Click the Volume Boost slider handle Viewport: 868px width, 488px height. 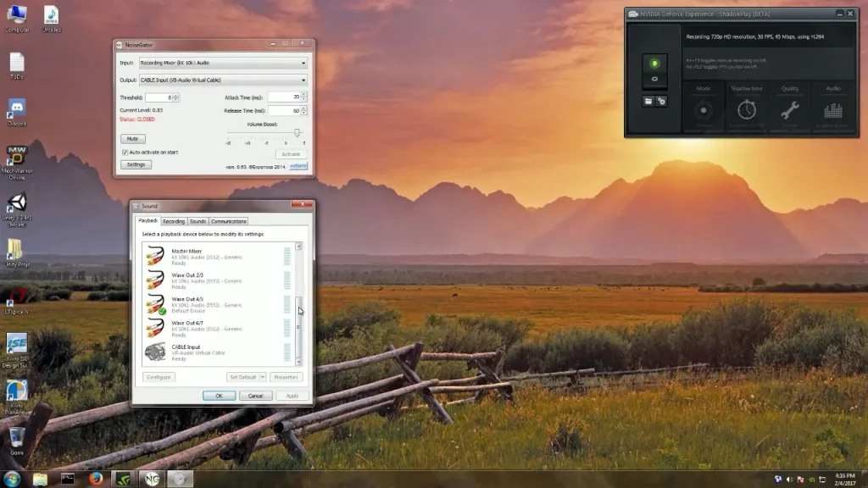pos(297,133)
